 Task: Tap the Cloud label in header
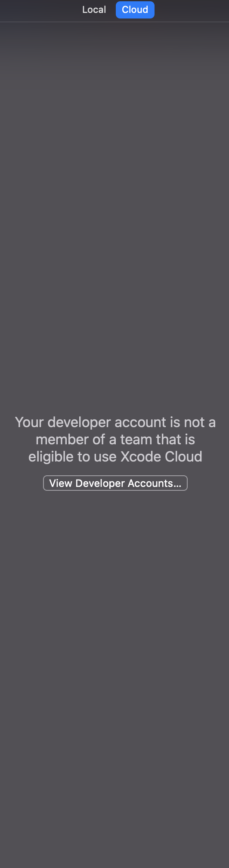(135, 9)
